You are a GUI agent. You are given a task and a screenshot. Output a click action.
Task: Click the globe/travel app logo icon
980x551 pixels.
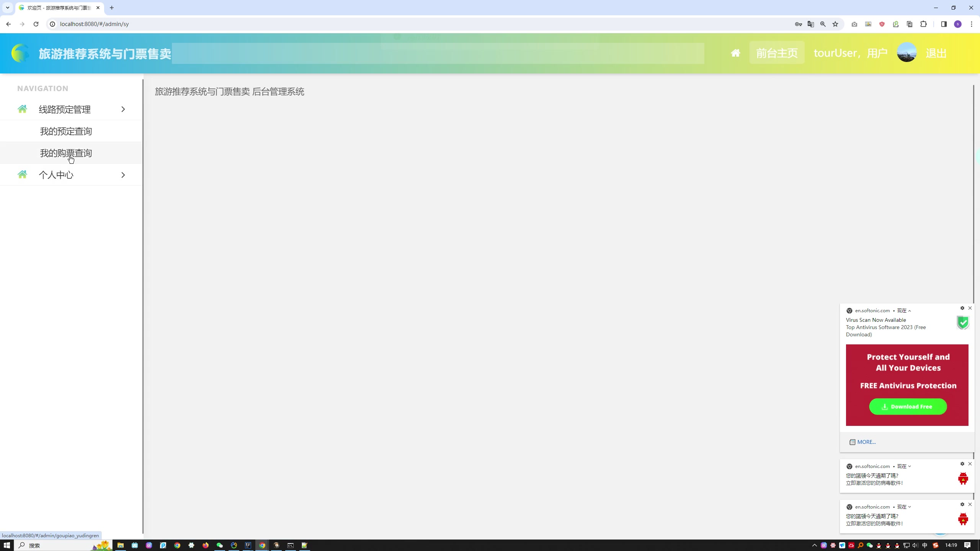pos(19,53)
